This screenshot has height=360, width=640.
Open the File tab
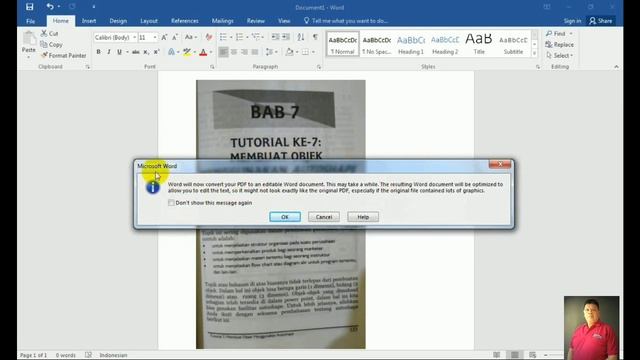31,21
